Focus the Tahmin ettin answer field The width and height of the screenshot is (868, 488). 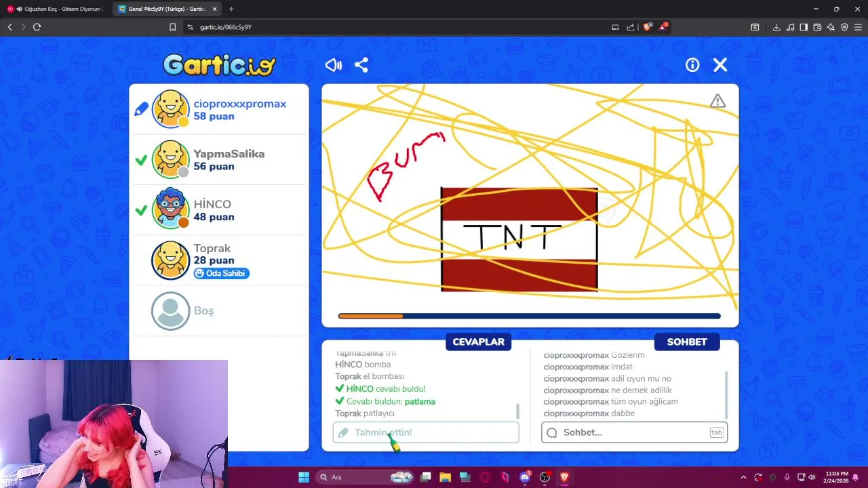tap(426, 432)
